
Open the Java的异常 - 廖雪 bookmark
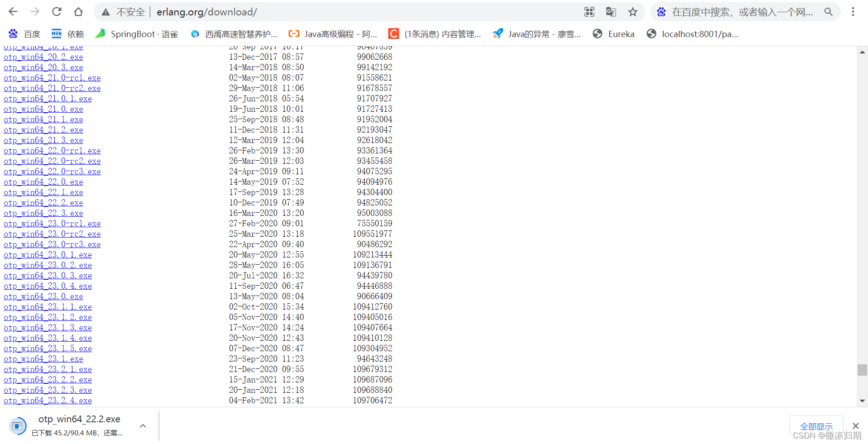click(x=537, y=34)
